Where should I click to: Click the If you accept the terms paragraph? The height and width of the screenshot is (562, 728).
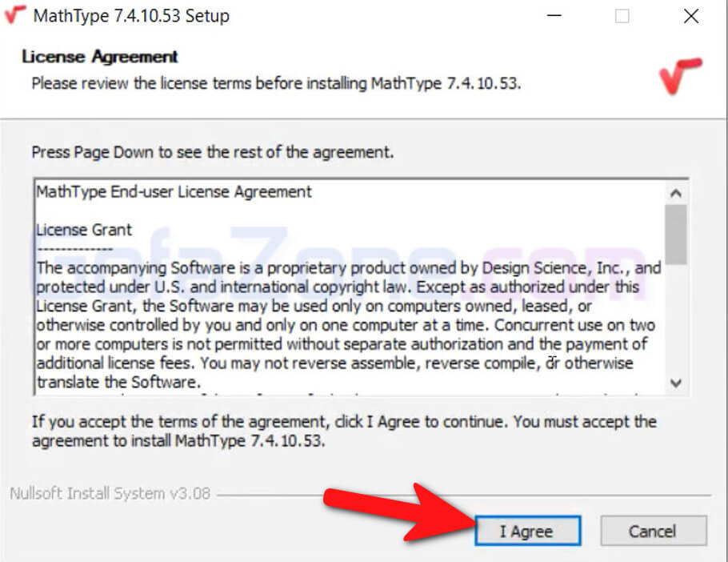point(344,430)
